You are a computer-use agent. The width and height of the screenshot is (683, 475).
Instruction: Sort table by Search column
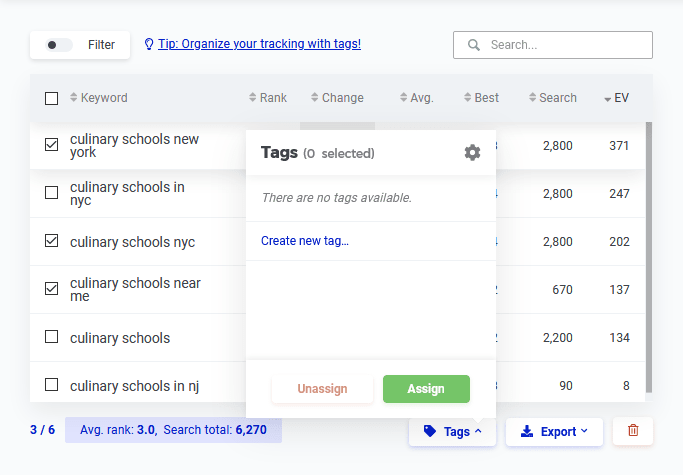click(x=552, y=98)
